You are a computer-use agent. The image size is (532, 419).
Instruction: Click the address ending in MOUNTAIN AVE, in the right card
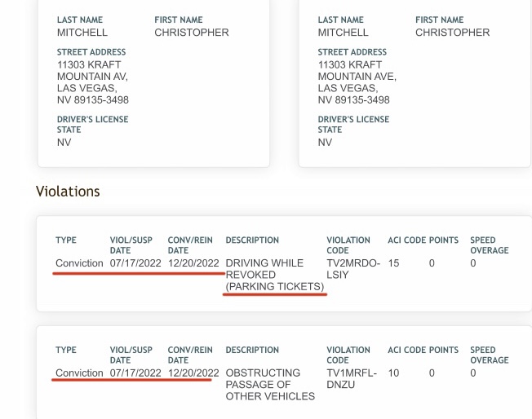click(357, 82)
